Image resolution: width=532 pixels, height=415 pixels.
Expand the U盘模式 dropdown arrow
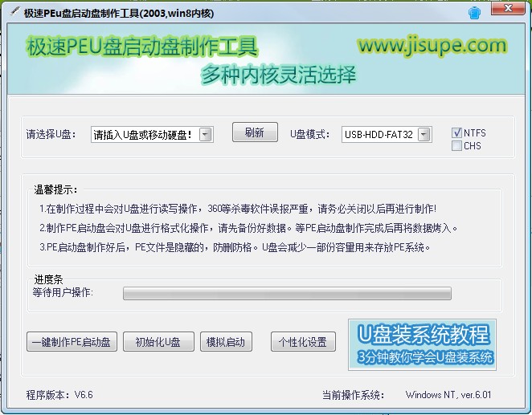(424, 135)
